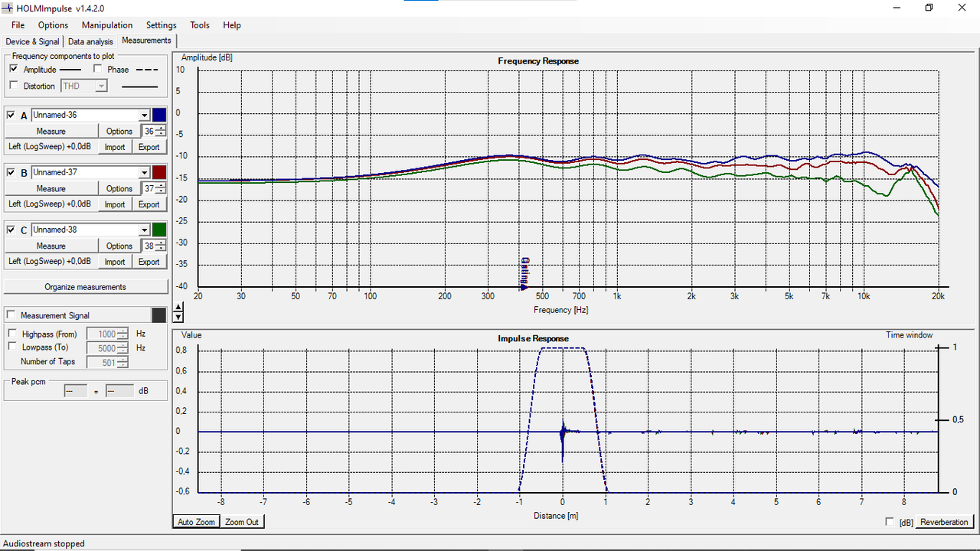The image size is (980, 551).
Task: Enable the Lowpass (To) filter checkbox
Action: click(12, 347)
